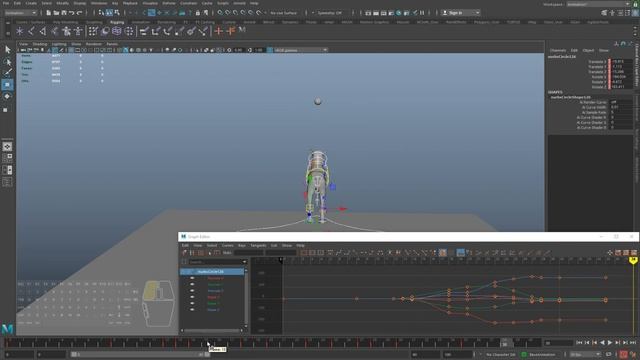Image resolution: width=640 pixels, height=360 pixels.
Task: Open the Tangents menu in Graph Editor
Action: pos(258,245)
